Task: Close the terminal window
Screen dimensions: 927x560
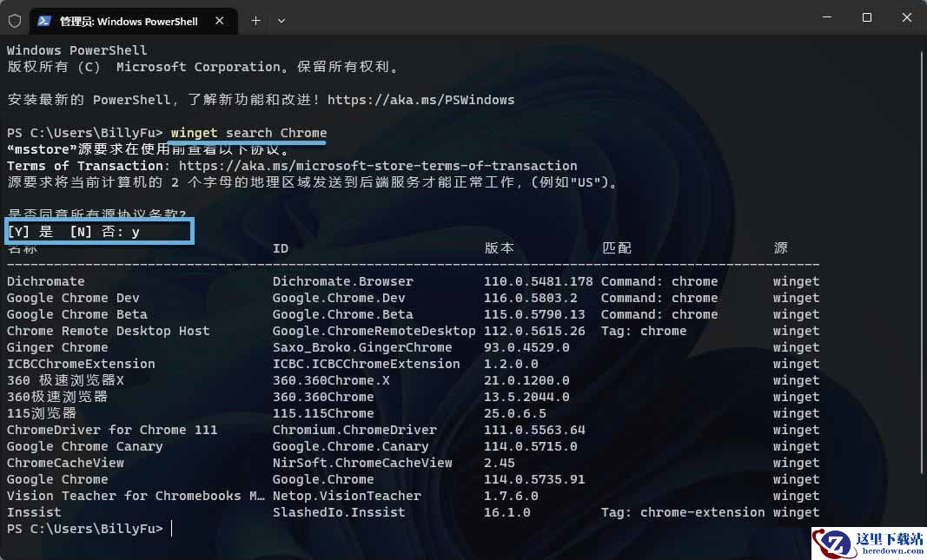Action: (906, 17)
